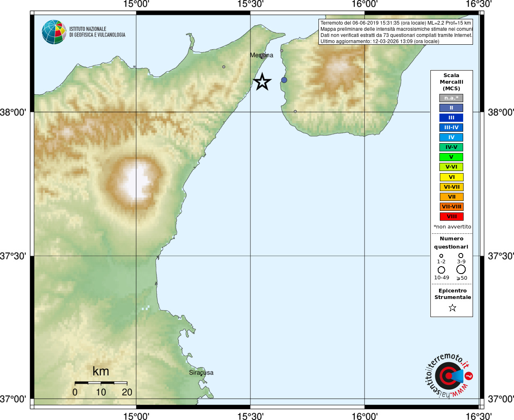This screenshot has height=420, width=514.
Task: Select the gray n.a.* legend swatch
Action: coord(451,98)
